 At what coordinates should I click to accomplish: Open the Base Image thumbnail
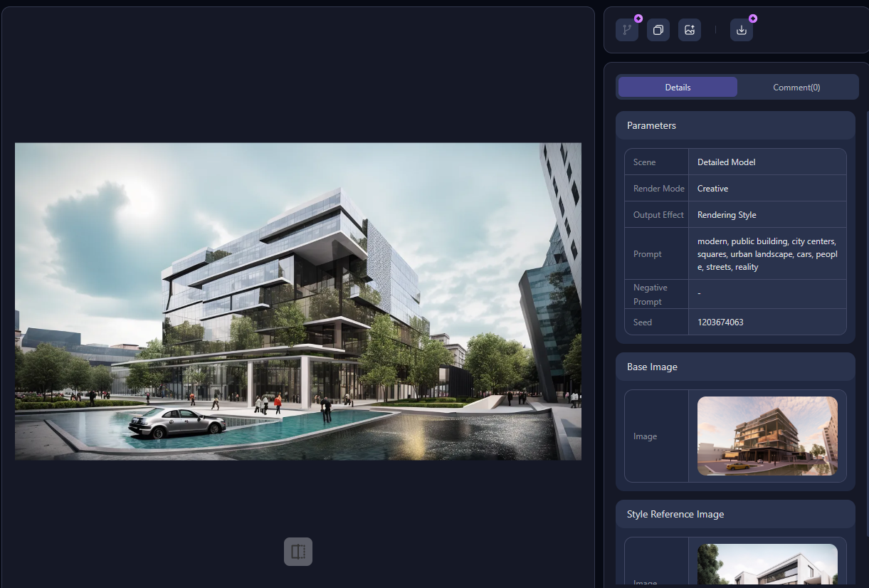coord(767,436)
